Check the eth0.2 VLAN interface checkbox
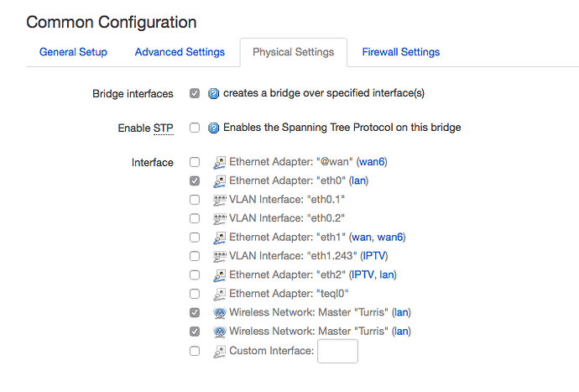The height and width of the screenshot is (392, 579). 195,219
